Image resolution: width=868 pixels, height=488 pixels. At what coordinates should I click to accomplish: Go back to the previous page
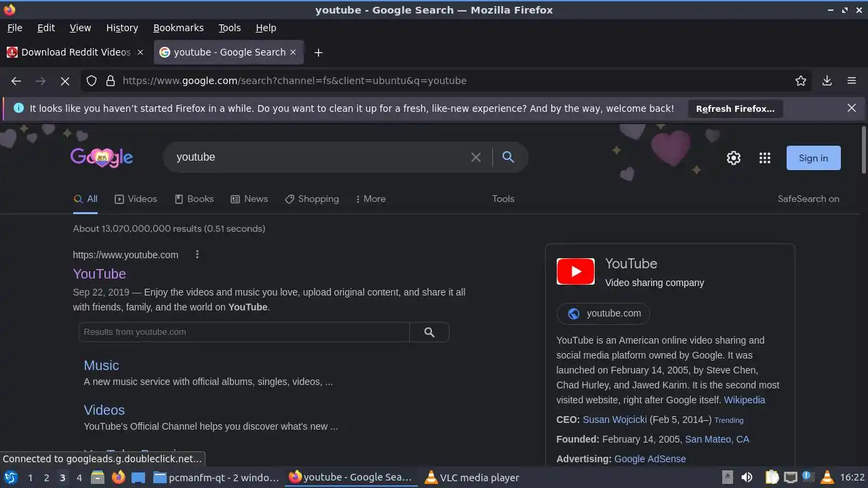coord(16,81)
